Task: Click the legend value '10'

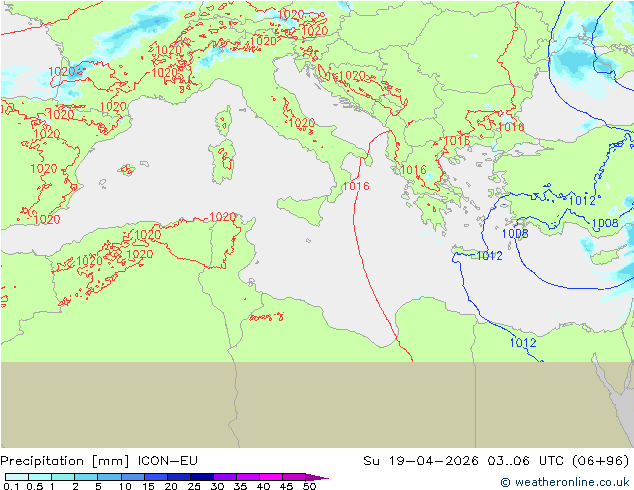Action: click(125, 486)
